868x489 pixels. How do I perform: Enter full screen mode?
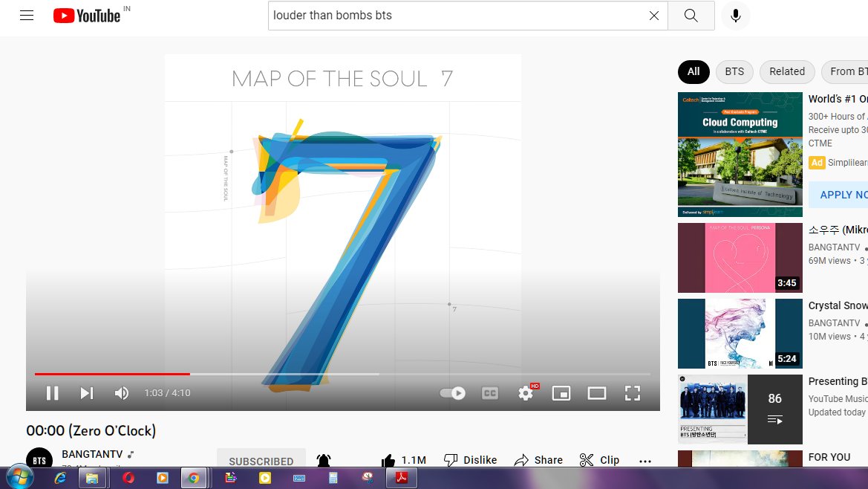coord(632,393)
